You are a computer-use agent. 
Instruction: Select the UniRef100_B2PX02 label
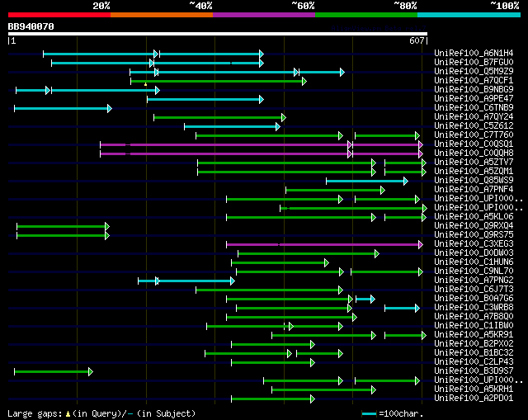tap(474, 344)
